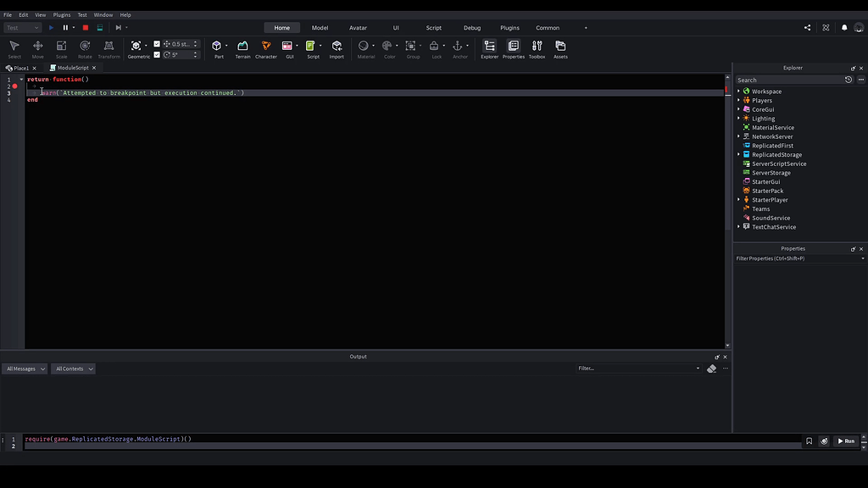The image size is (868, 488).
Task: Open notifications bell
Action: click(844, 28)
